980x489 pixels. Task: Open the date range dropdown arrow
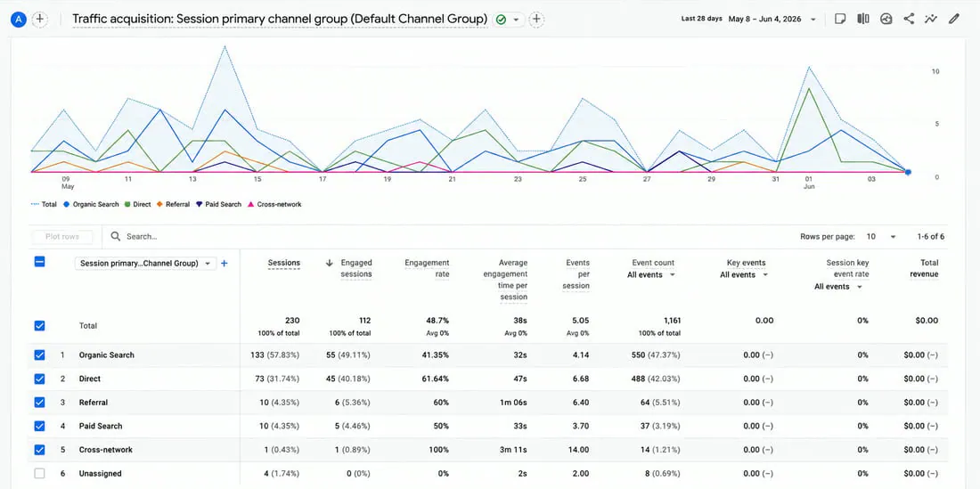(x=813, y=20)
